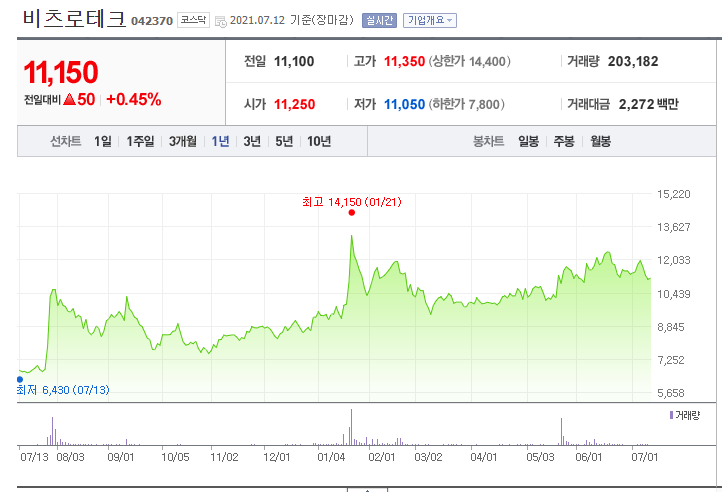Image resolution: width=722 pixels, height=492 pixels.
Task: Click the blue 최저 low-point marker
Action: (x=20, y=380)
